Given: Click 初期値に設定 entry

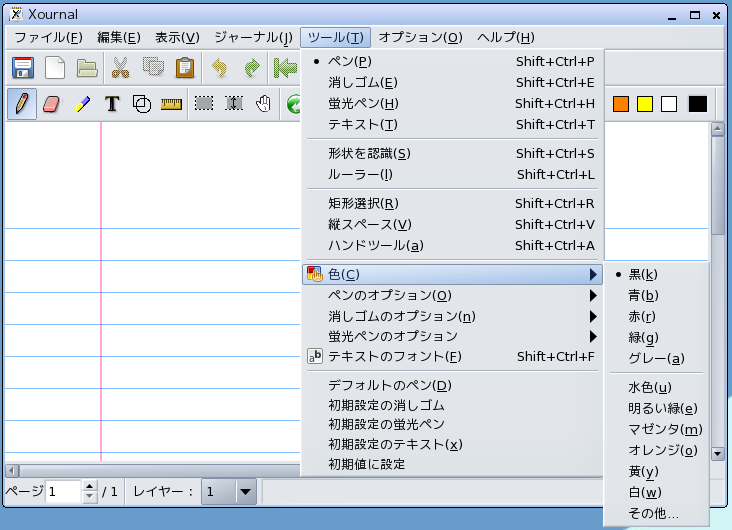Looking at the screenshot, I should (x=452, y=464).
